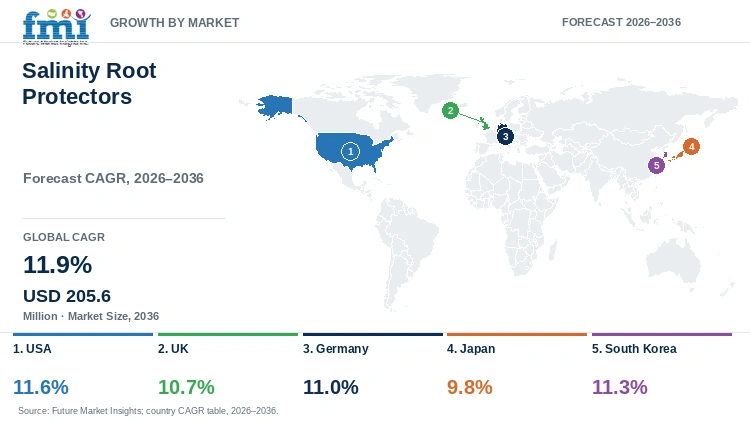Click the source citation footnote
The image size is (750, 421).
pyautogui.click(x=148, y=410)
